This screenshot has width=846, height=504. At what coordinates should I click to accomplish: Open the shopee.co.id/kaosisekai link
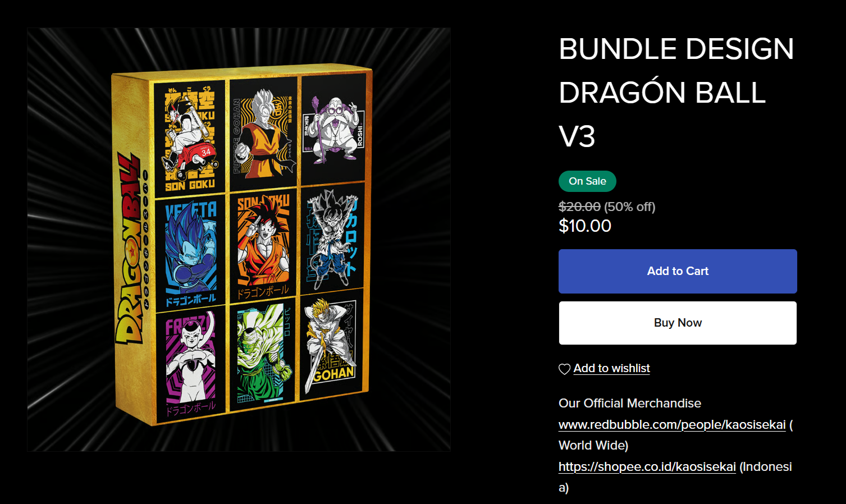tap(647, 466)
